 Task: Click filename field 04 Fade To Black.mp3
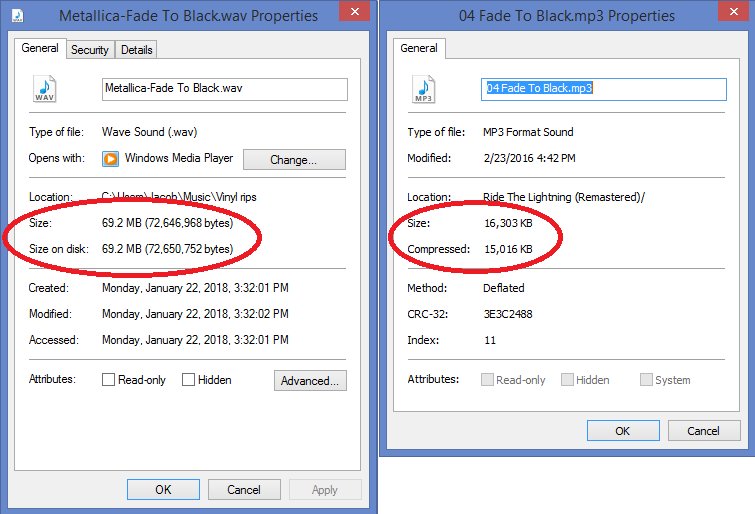point(604,89)
